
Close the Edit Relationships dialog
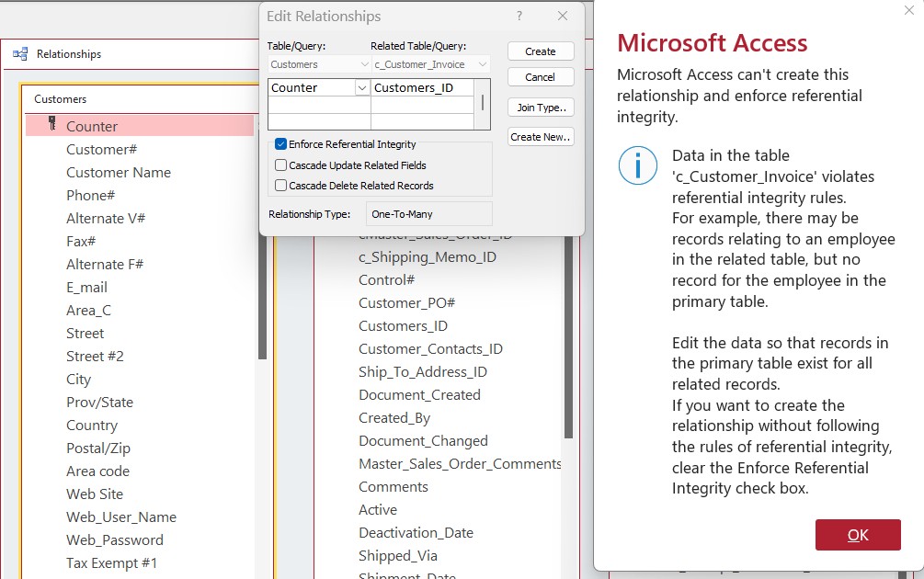(563, 17)
